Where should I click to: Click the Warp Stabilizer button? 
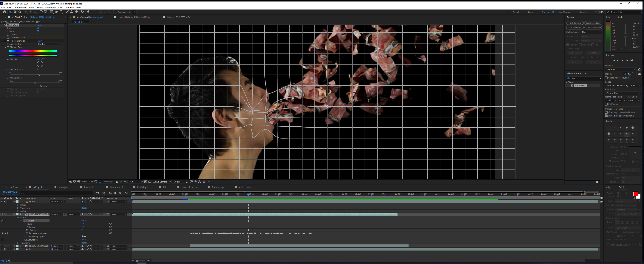coord(593,23)
